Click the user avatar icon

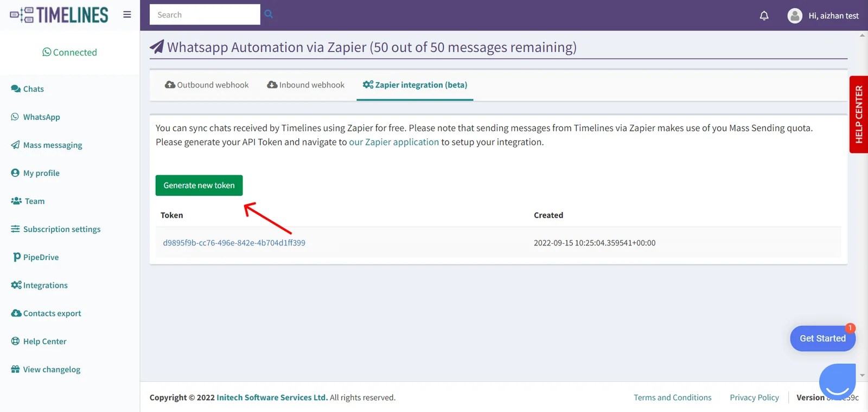795,16
